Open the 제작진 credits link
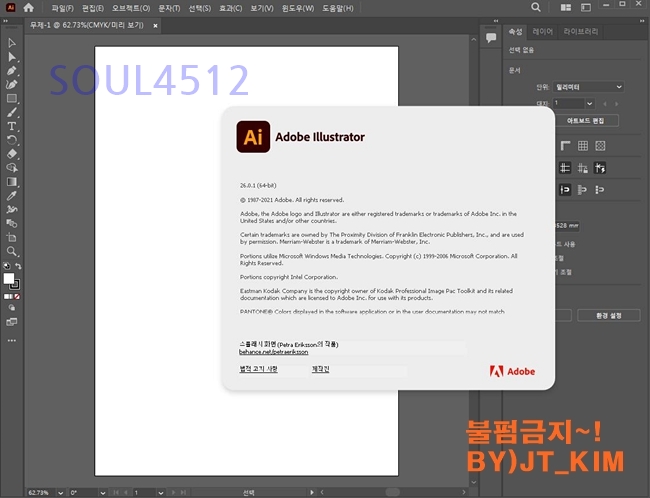Viewport: 650px width, 498px height. (x=320, y=369)
